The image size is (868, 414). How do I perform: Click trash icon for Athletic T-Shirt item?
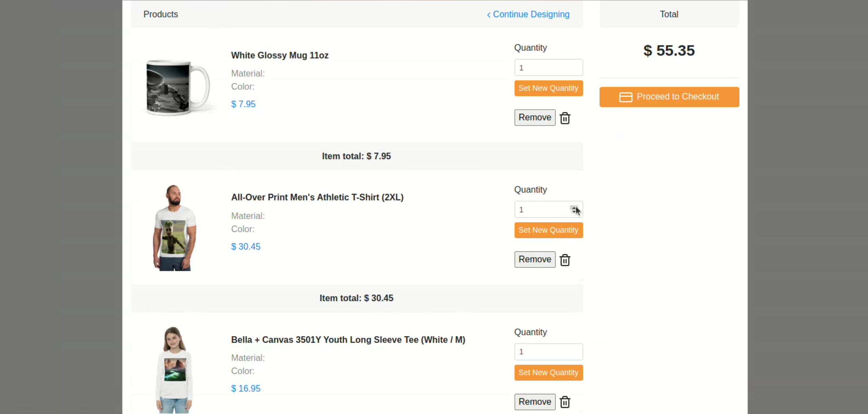[x=565, y=260]
